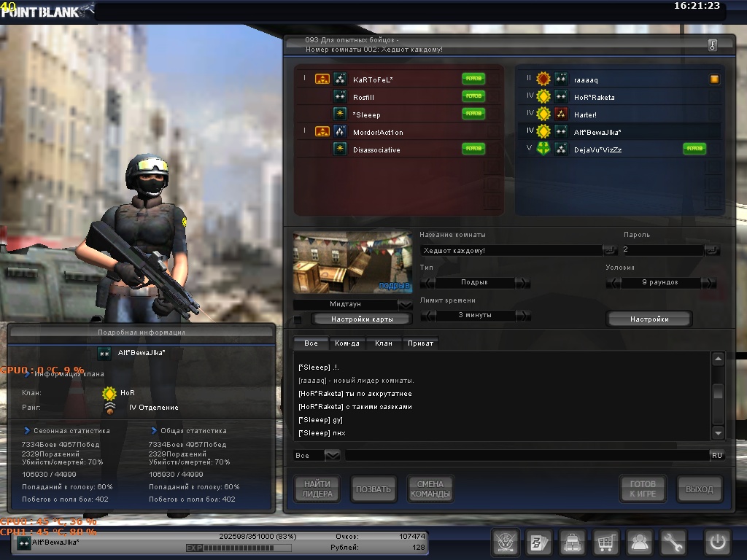Click raaaaq's room leader marker

point(714,79)
